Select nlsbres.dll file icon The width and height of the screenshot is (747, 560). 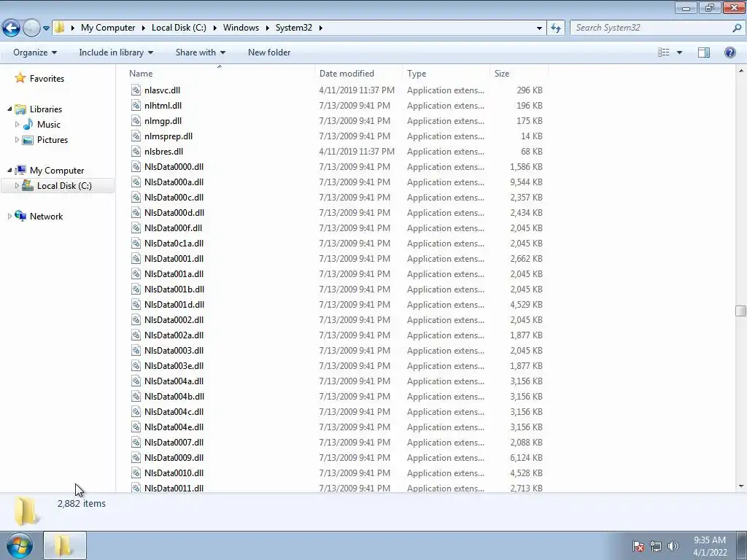tap(136, 152)
